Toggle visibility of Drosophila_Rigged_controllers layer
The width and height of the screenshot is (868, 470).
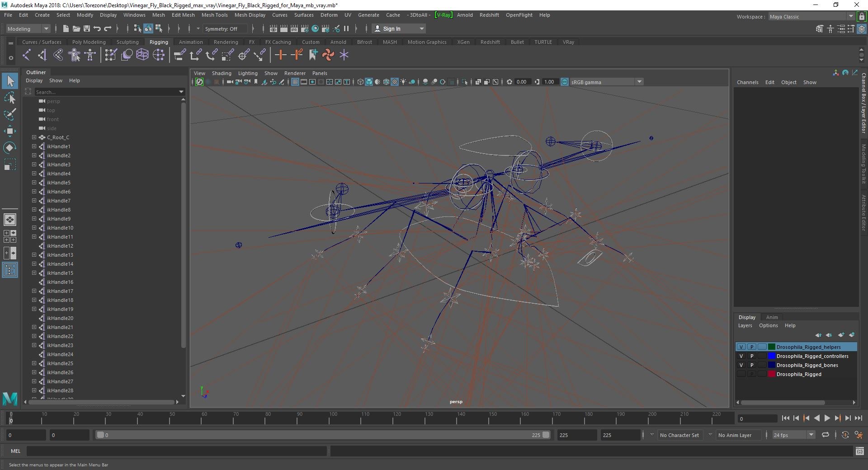coord(741,356)
